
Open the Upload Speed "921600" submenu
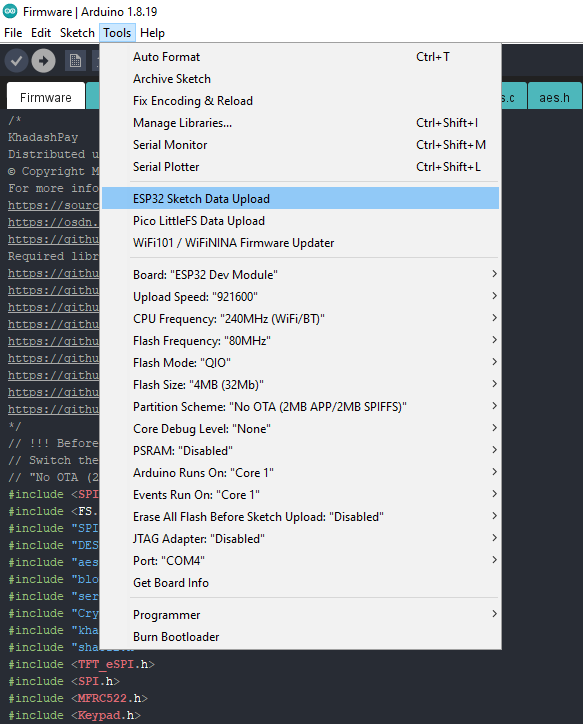[301, 297]
